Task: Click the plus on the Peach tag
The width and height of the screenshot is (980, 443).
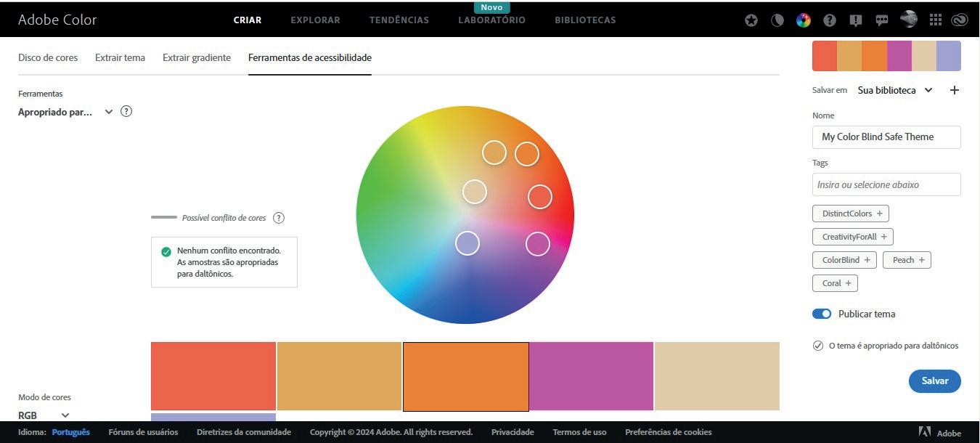Action: [x=922, y=260]
